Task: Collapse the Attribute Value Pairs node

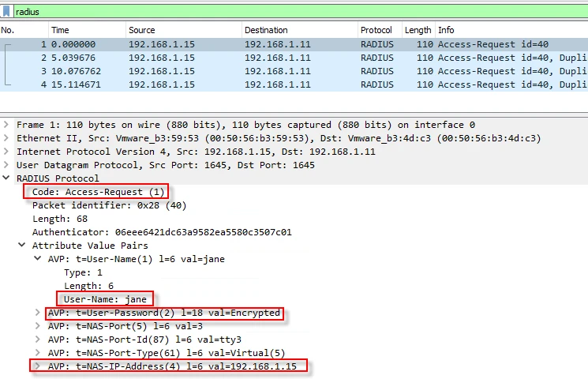Action: 23,246
